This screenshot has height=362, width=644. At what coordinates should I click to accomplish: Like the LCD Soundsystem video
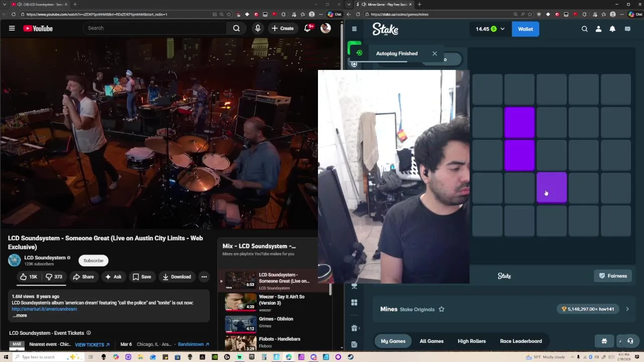coord(28,277)
